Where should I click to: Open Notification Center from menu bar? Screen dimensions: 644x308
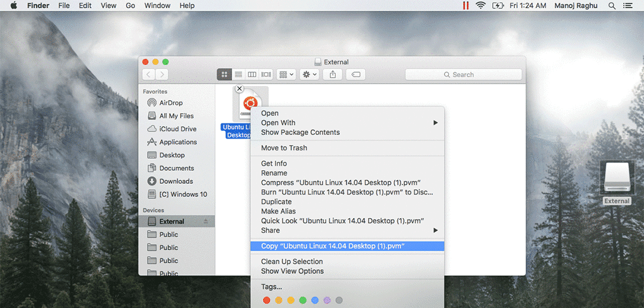tap(627, 6)
